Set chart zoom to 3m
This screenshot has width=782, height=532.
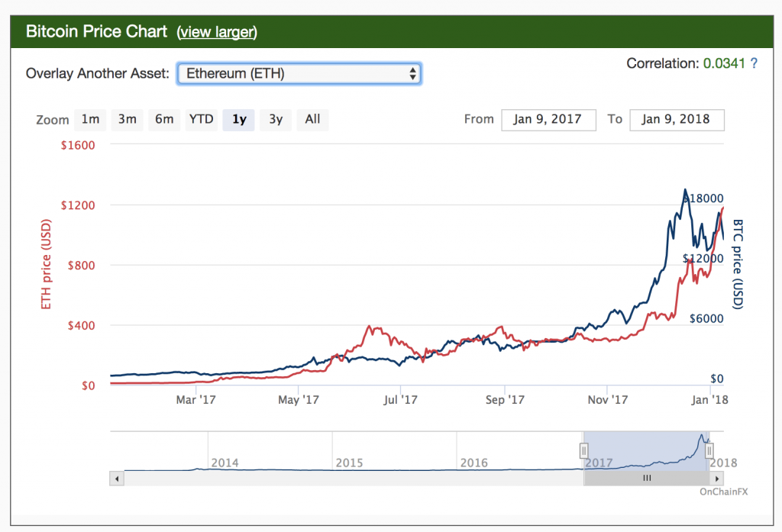tap(127, 119)
